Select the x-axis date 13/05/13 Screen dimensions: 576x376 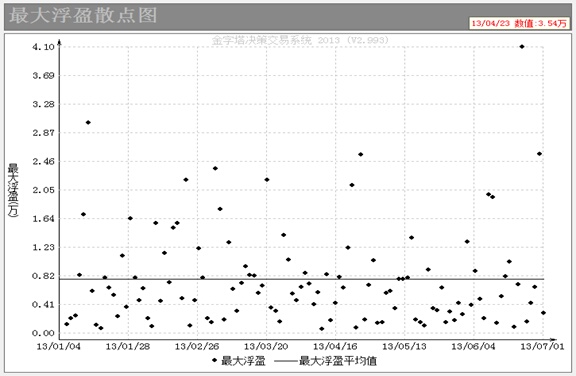[404, 346]
